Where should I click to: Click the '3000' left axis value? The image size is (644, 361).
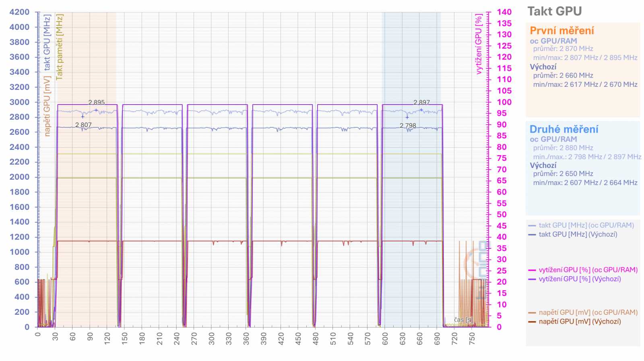[19, 102]
